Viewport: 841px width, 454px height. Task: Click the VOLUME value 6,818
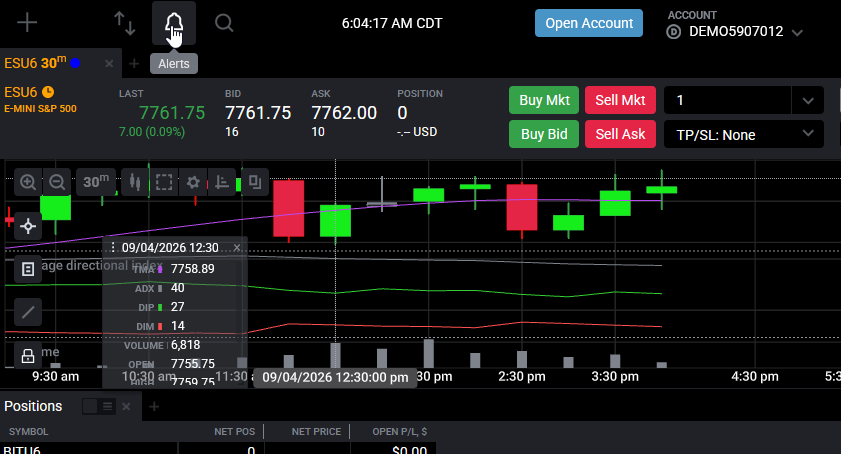(186, 345)
